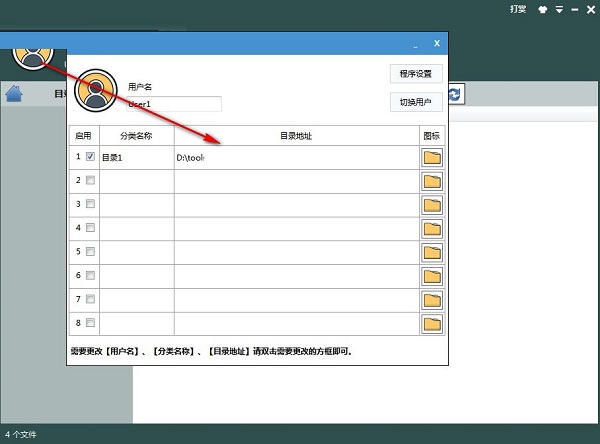Screen dimensions: 600x444
Task: Click the refresh icon in main window
Action: click(455, 94)
